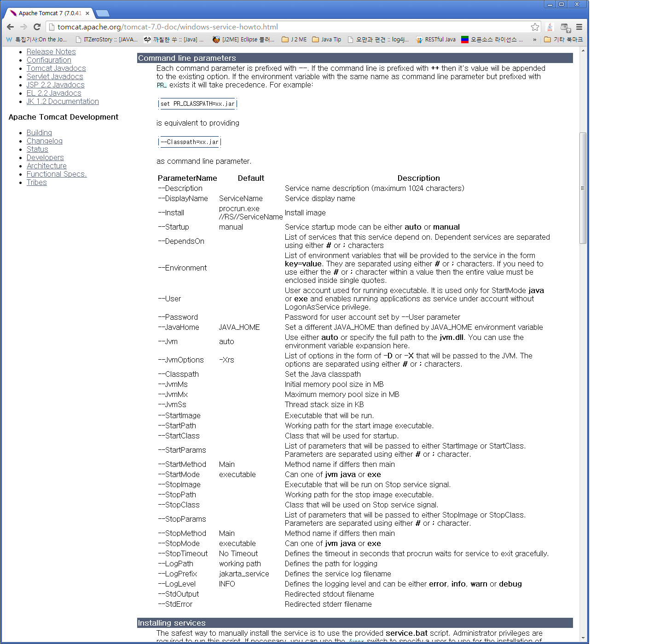This screenshot has height=644, width=660.
Task: Click the vertical scrollbar thumb
Action: [583, 188]
